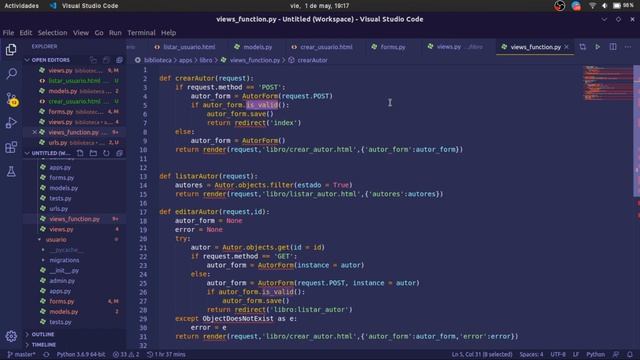
Task: Open errors and warnings count in status bar
Action: tap(126, 354)
